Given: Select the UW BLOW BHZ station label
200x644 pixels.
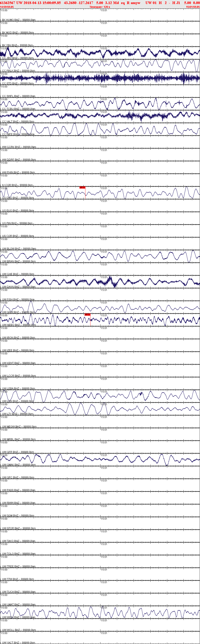Looking at the screenshot, I should [x=19, y=249].
